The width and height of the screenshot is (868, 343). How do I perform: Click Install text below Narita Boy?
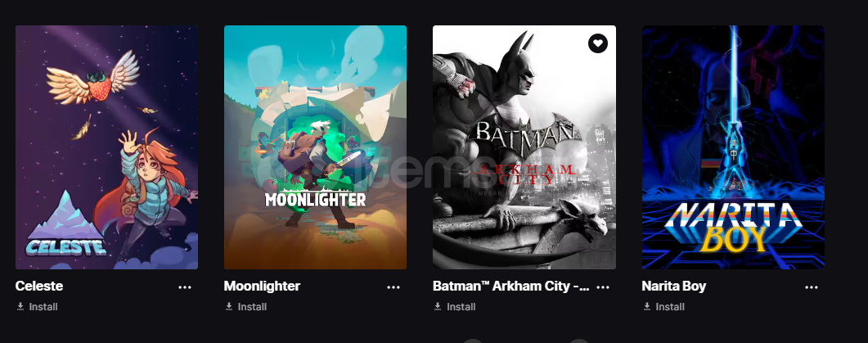670,306
